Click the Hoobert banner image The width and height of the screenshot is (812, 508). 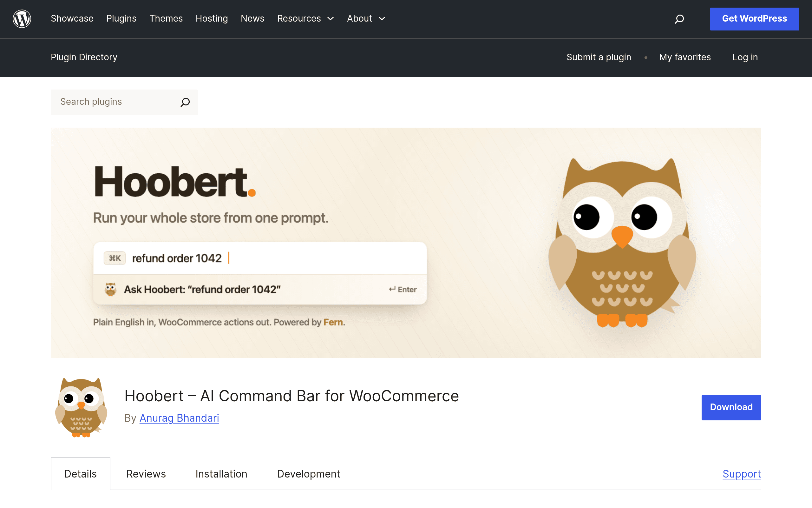click(406, 243)
